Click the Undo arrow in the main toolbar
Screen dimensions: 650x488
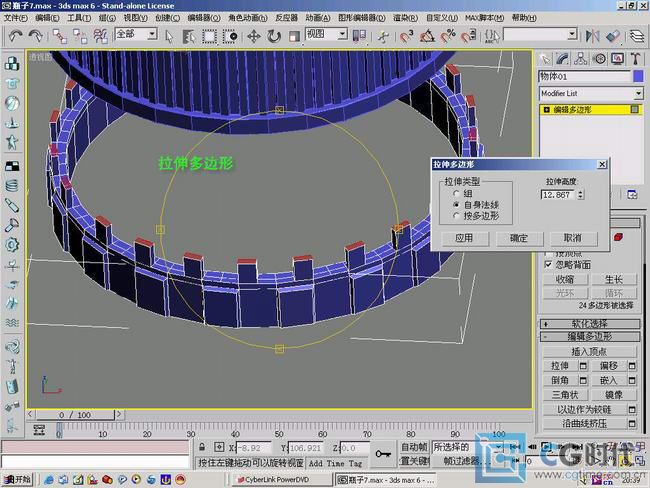15,36
